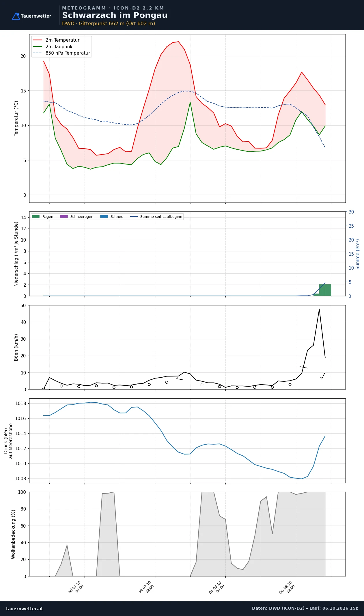364x616 pixels.
Task: Click the 'Wolkenbedeckung (%)' axis label
Action: point(13,534)
